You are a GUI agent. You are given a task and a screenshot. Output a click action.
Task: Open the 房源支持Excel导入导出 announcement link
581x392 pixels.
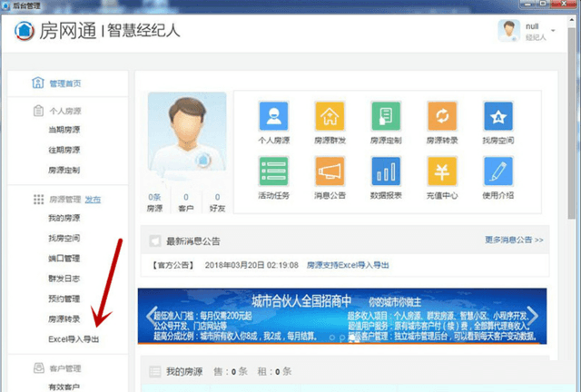348,265
